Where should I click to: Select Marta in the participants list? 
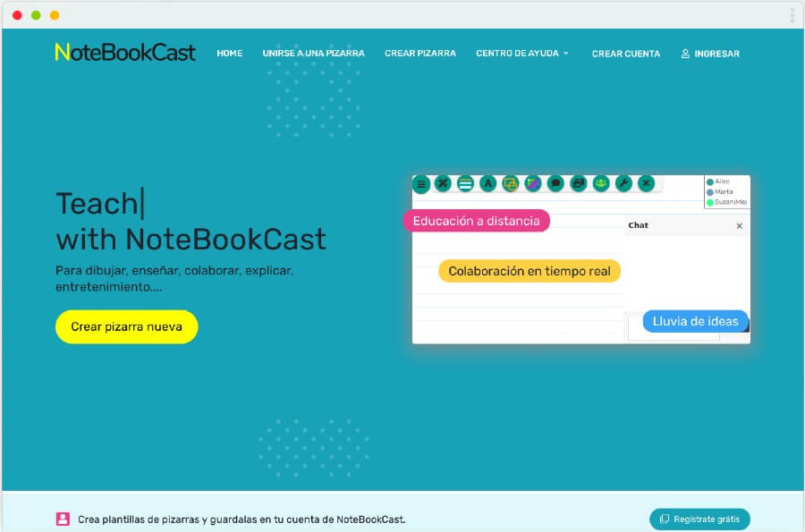pos(720,192)
